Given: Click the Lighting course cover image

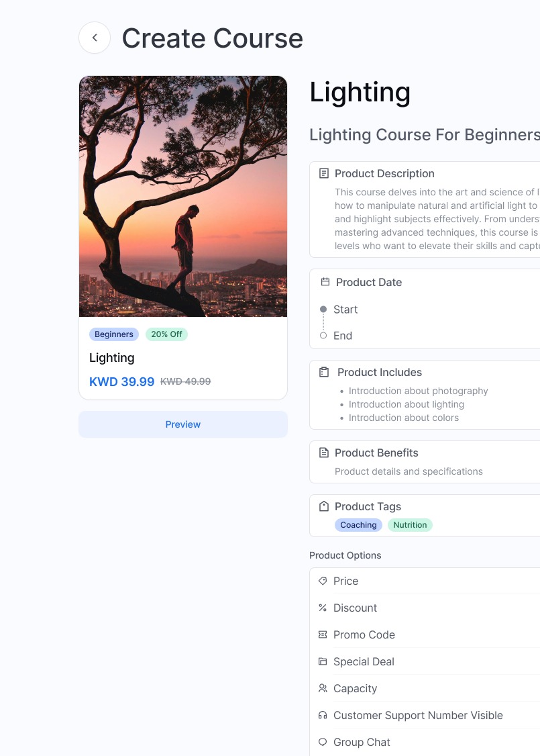Looking at the screenshot, I should point(183,196).
